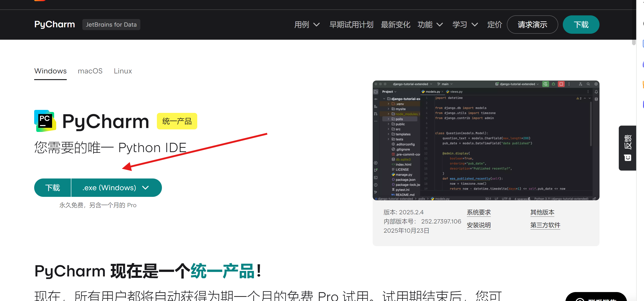
Task: Expand the 学习 navigation dropdown
Action: pos(465,25)
